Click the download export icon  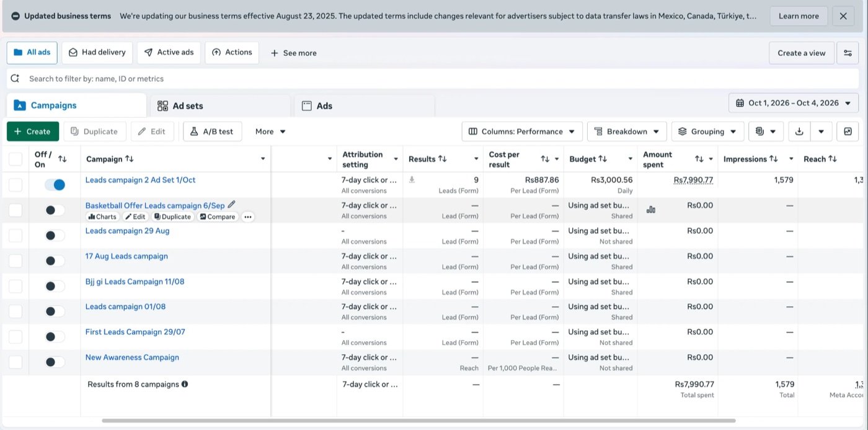pyautogui.click(x=799, y=132)
